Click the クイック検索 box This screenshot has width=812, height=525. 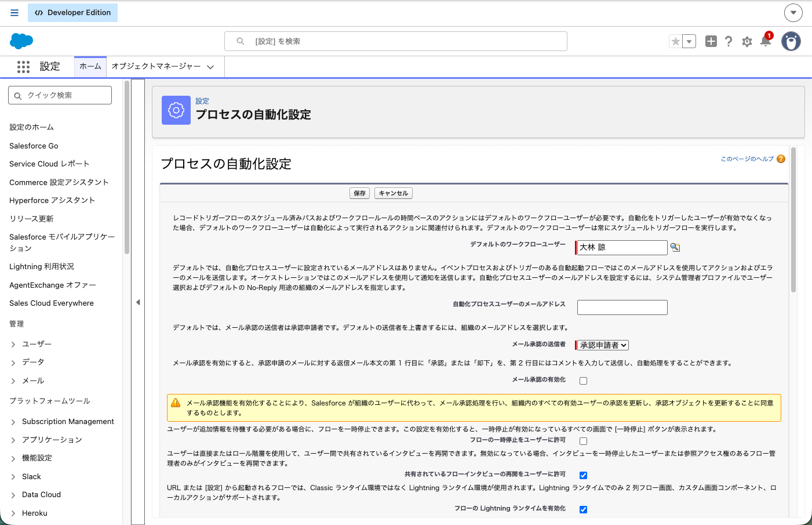pos(60,95)
